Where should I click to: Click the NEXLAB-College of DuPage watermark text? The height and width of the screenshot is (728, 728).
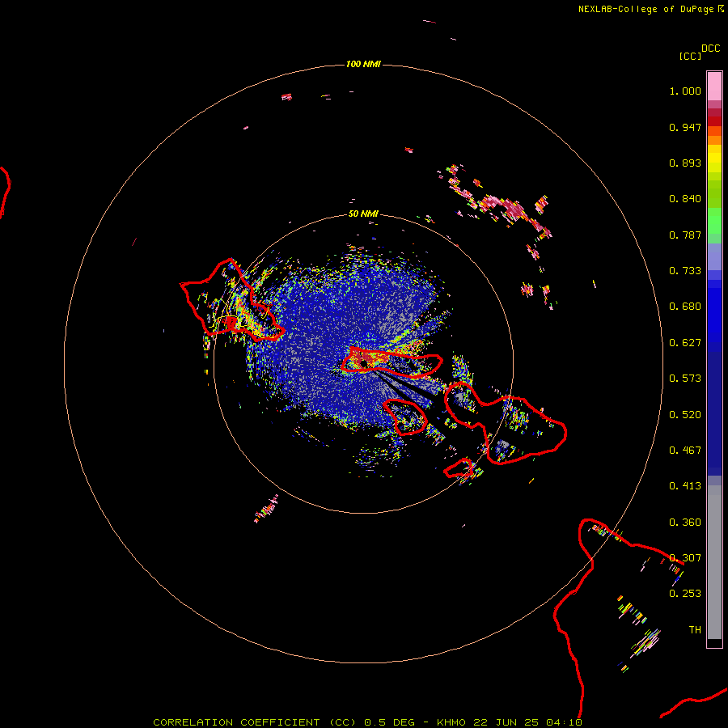pos(650,9)
